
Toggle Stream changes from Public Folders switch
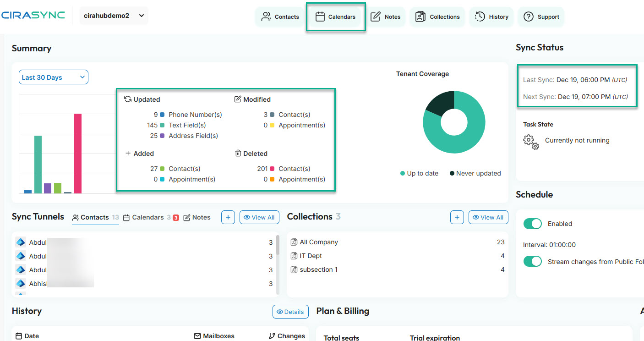pyautogui.click(x=533, y=262)
